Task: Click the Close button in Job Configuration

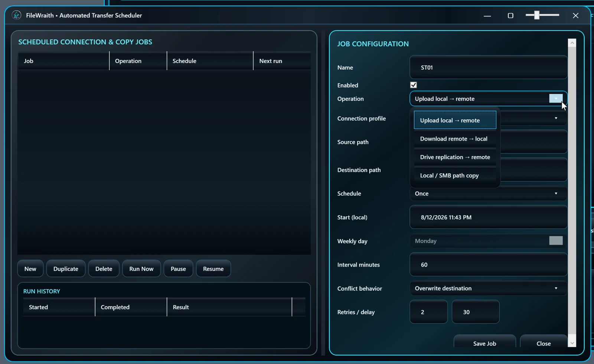Action: [x=544, y=341]
